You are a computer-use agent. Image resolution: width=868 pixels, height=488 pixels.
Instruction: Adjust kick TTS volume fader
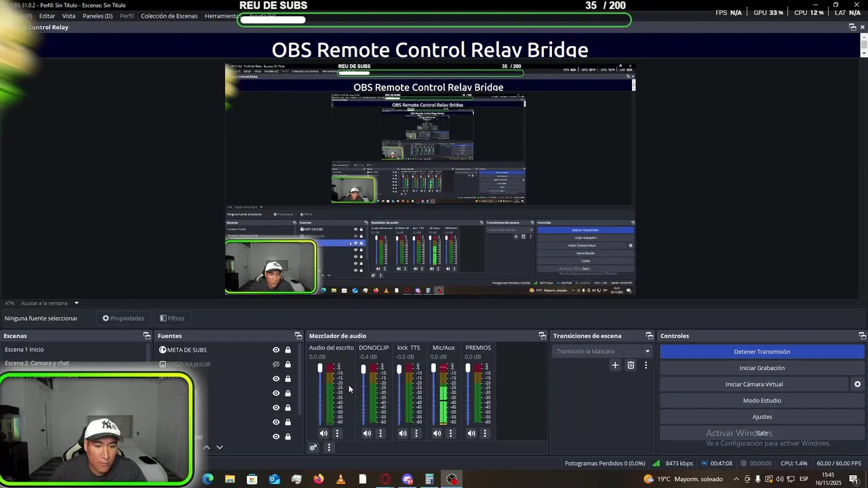tap(399, 369)
